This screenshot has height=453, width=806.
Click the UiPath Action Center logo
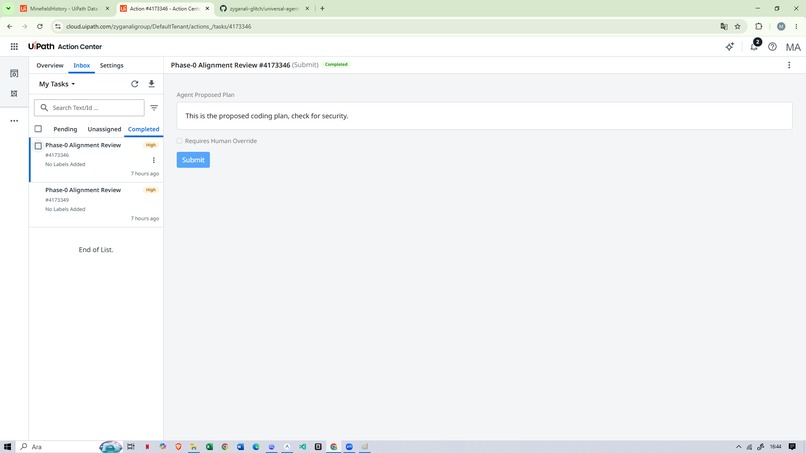point(65,46)
